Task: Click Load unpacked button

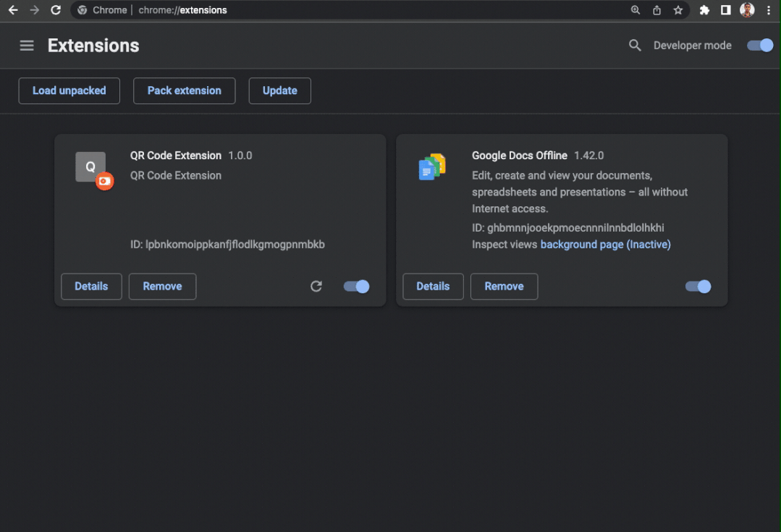Action: [69, 90]
